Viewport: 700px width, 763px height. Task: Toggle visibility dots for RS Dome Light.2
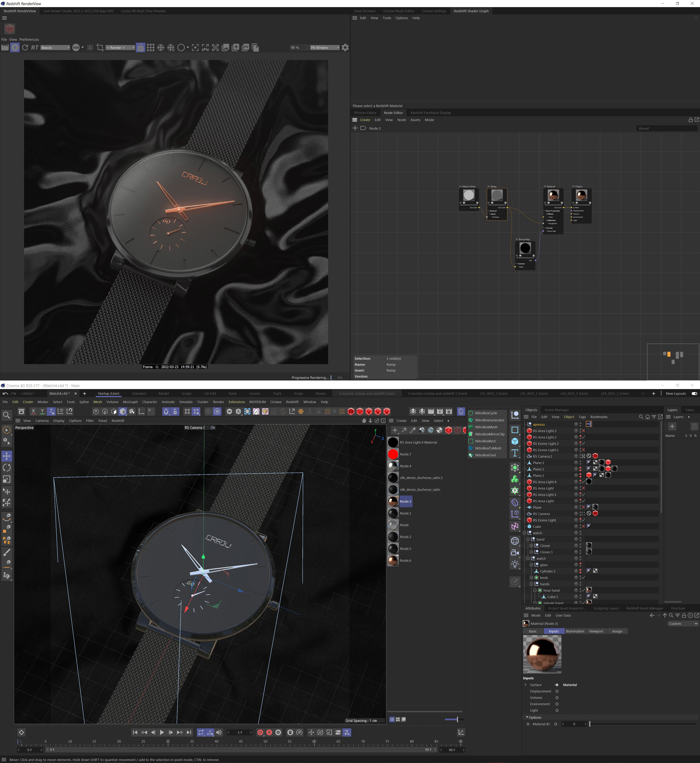(x=580, y=444)
